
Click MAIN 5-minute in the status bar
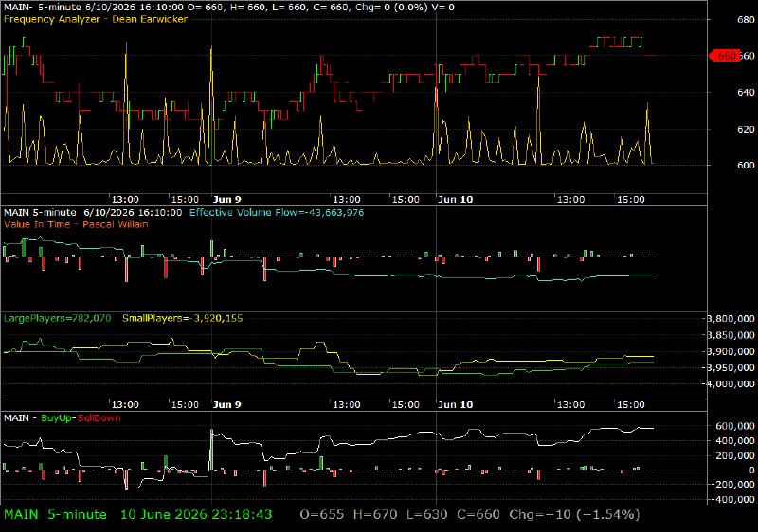[55, 515]
